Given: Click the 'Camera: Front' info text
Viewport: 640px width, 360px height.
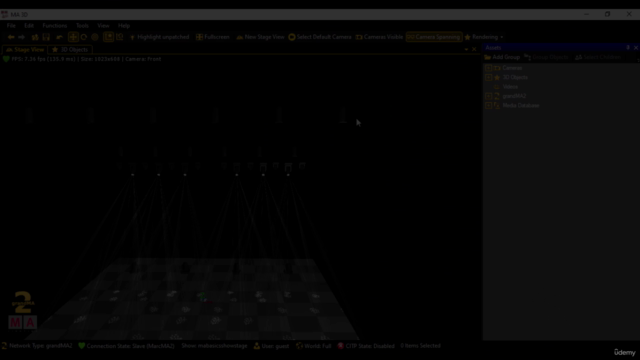Looking at the screenshot, I should click(143, 59).
